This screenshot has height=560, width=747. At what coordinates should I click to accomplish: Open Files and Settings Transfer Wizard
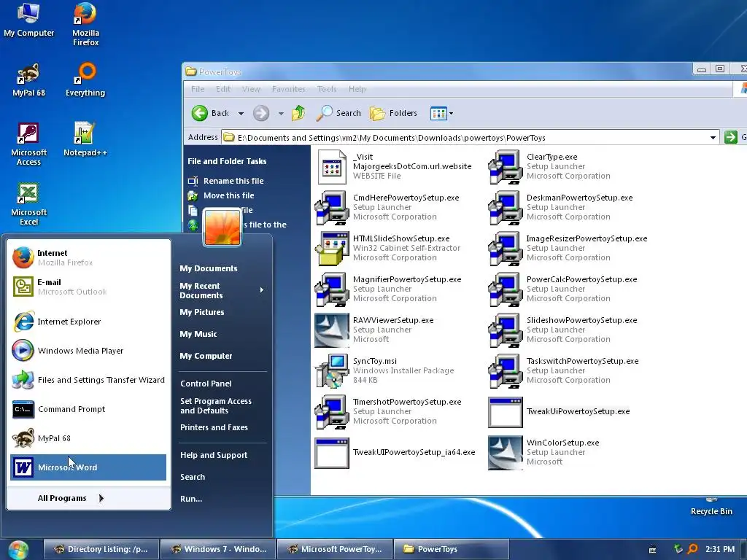[x=88, y=379]
